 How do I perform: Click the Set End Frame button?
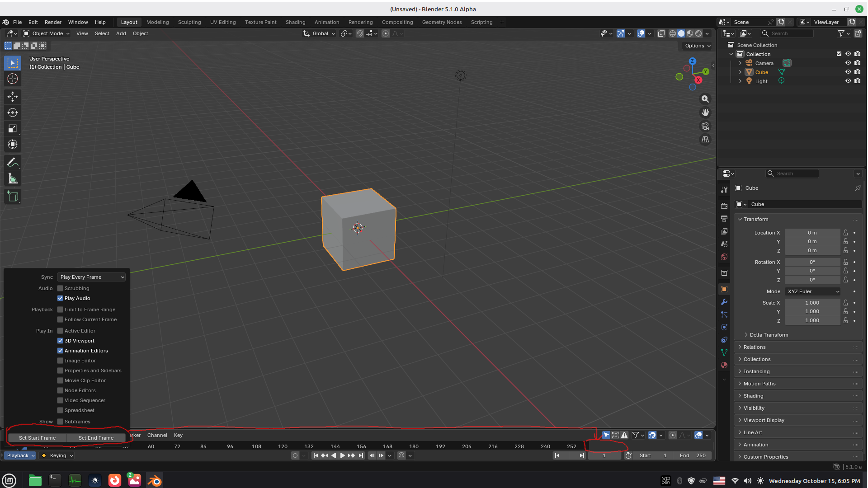coord(96,438)
